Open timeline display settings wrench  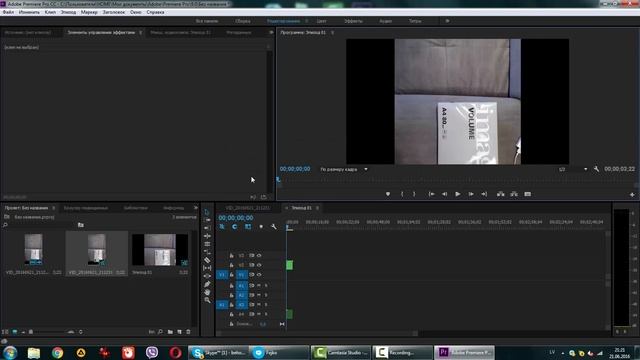[273, 227]
